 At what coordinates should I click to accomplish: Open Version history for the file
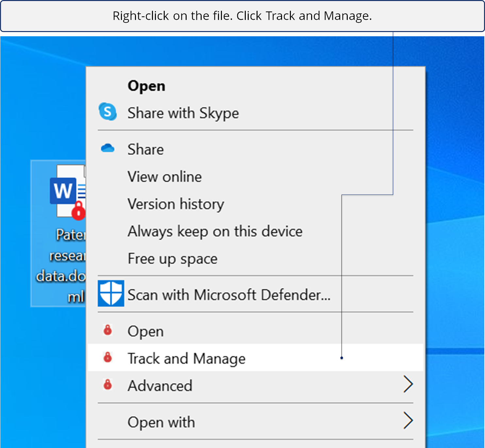click(x=176, y=204)
